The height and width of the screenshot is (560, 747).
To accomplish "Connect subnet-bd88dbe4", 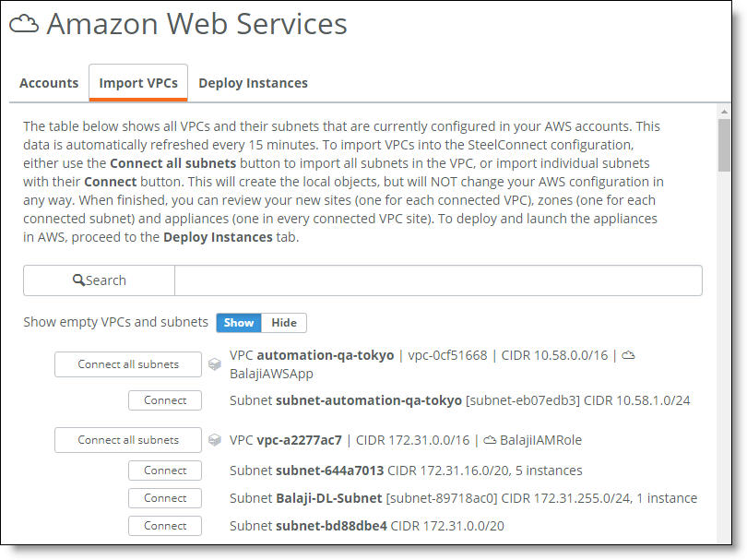I will pyautogui.click(x=165, y=526).
